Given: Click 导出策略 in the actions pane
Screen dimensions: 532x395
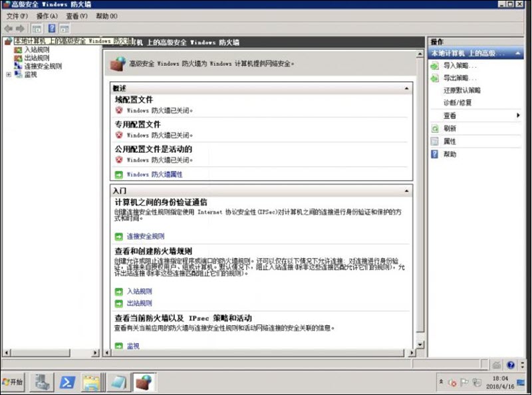Looking at the screenshot, I should [x=460, y=78].
